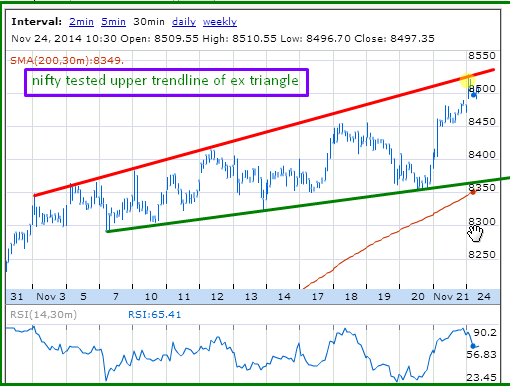510x386 pixels.
Task: Click the 8400 price axis label
Action: (x=482, y=155)
